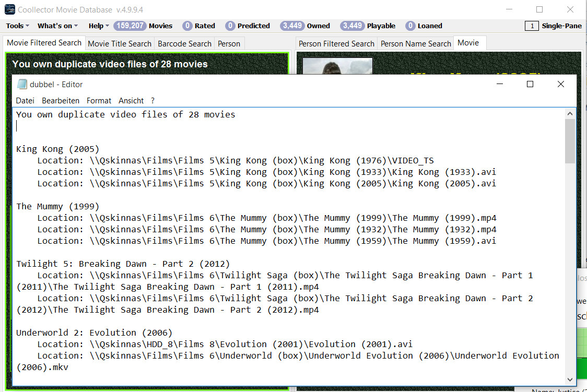
Task: Click the Editor scrollbar up arrow
Action: point(570,114)
